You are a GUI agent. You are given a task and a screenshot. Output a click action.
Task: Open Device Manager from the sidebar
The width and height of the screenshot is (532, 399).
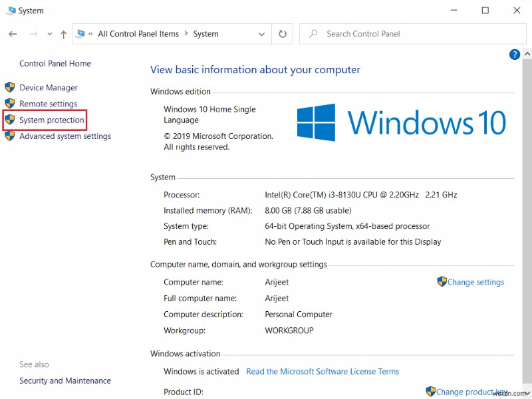[47, 87]
